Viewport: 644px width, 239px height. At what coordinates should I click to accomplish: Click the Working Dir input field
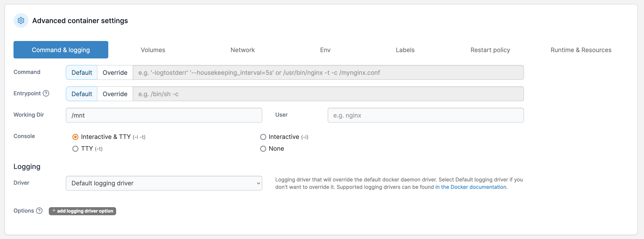(164, 115)
